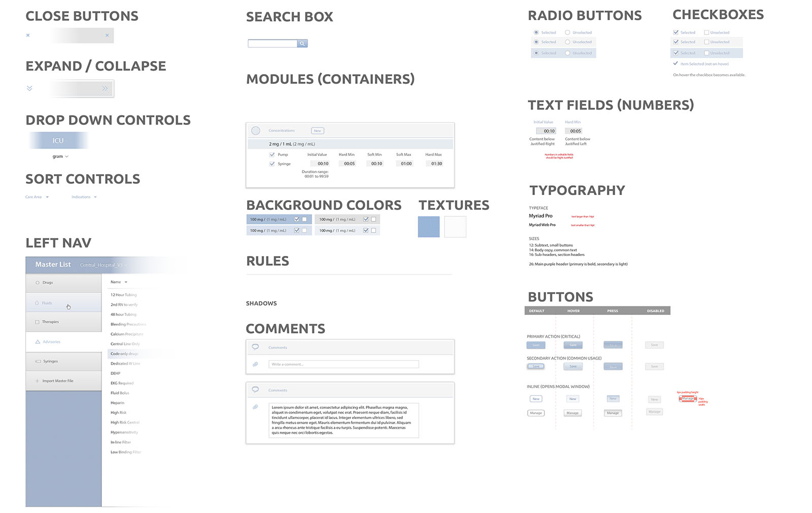812x513 pixels.
Task: Select the blue dotted texture swatch
Action: pyautogui.click(x=428, y=227)
